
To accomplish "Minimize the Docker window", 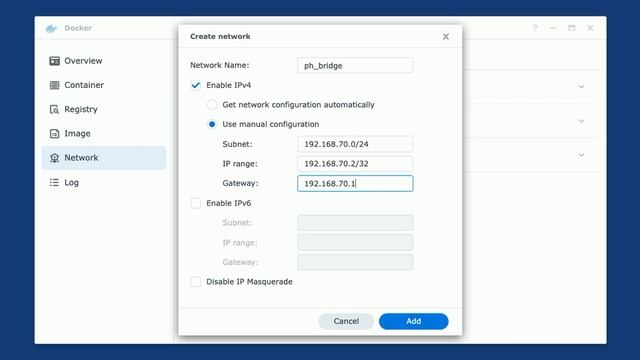I will coord(553,28).
